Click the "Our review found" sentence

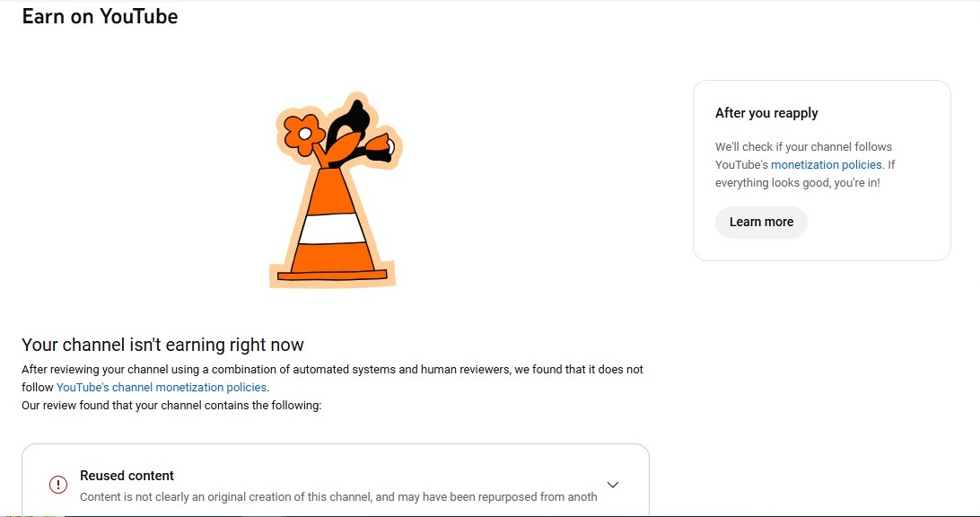click(x=171, y=405)
